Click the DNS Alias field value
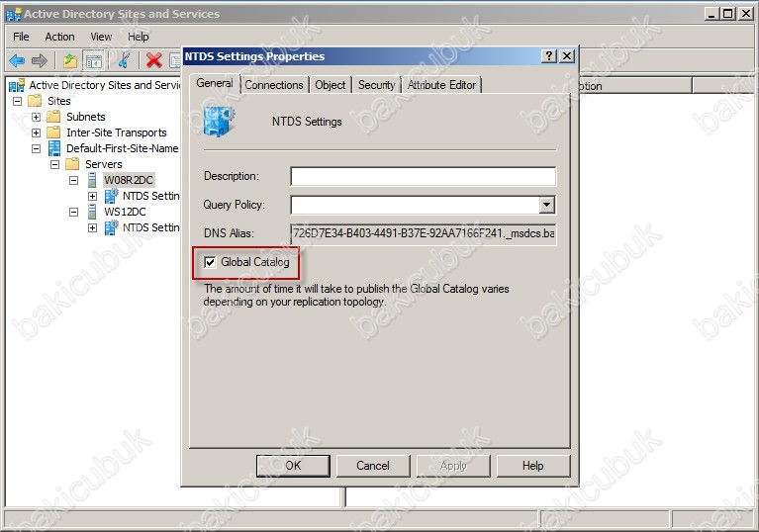 (424, 233)
